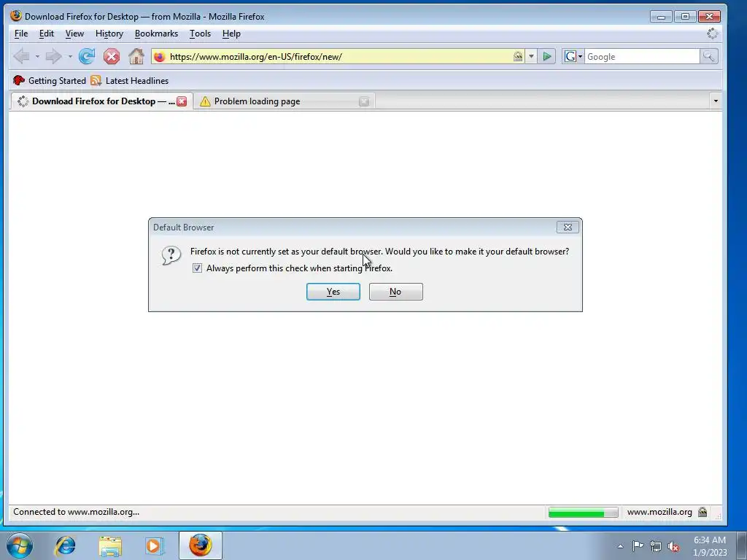Open the Bookmarks menu
Image resolution: width=747 pixels, height=560 pixels.
click(156, 34)
